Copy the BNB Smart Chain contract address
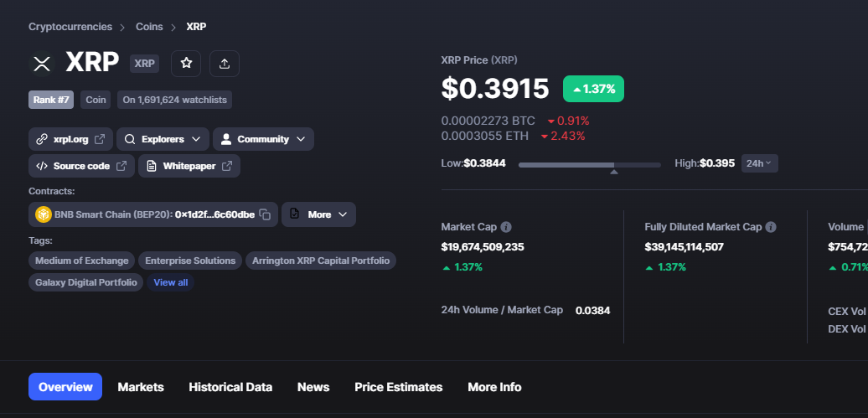This screenshot has height=418, width=868. pyautogui.click(x=265, y=214)
